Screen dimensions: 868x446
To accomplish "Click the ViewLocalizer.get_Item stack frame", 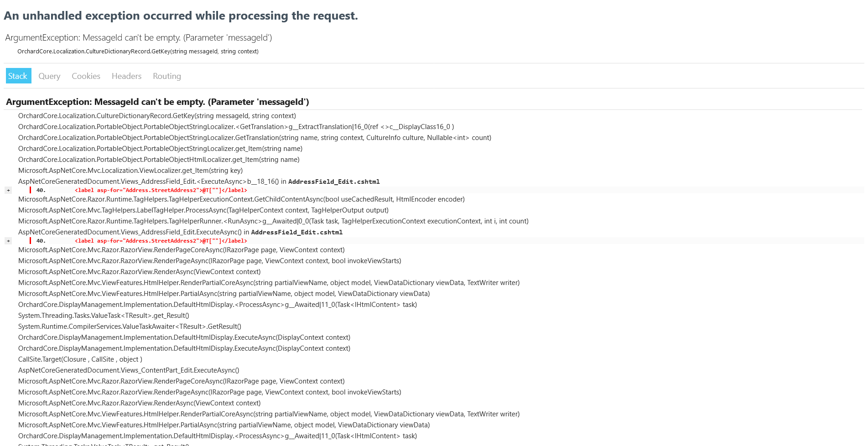I will [x=130, y=170].
